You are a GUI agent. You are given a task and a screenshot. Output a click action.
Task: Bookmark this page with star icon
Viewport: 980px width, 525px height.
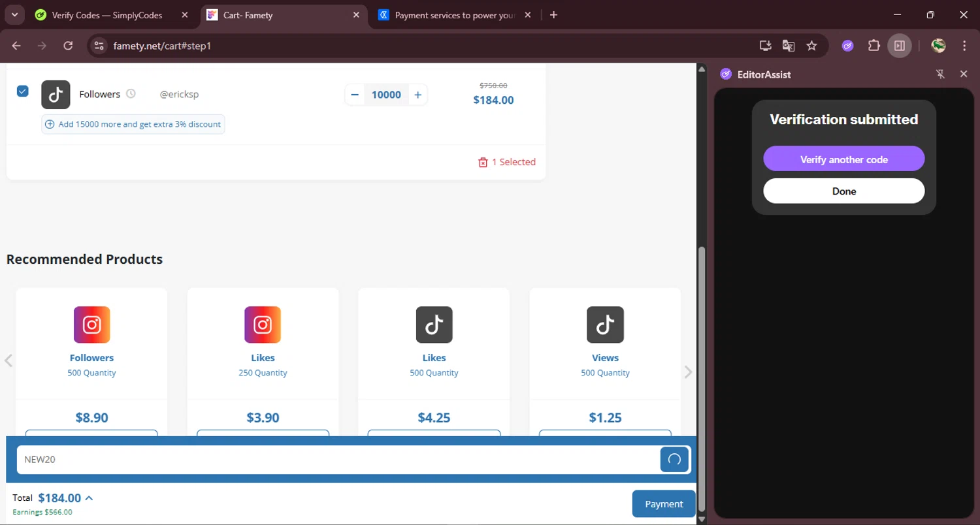click(x=811, y=46)
